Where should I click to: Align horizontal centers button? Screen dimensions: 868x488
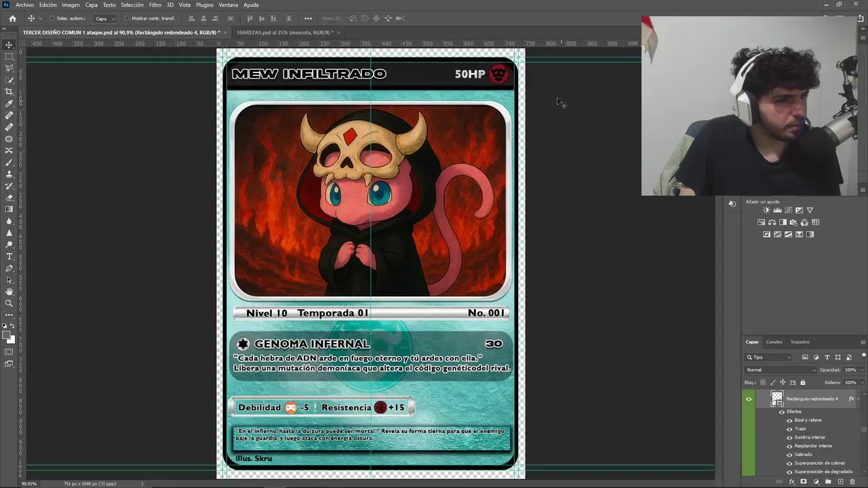(x=203, y=18)
